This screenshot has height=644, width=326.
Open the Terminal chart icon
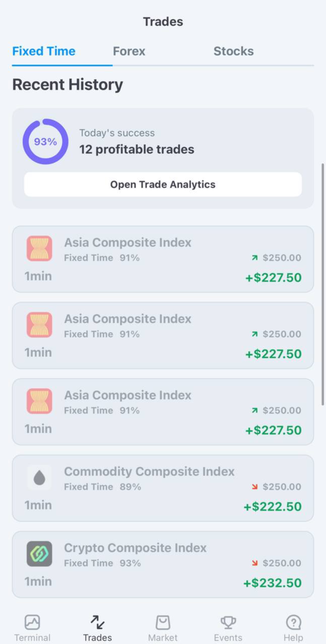point(32,622)
